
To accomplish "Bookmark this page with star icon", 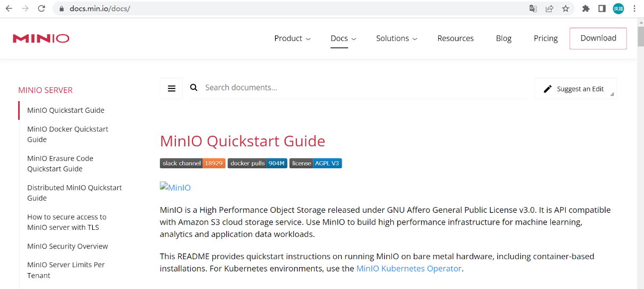I will click(566, 9).
